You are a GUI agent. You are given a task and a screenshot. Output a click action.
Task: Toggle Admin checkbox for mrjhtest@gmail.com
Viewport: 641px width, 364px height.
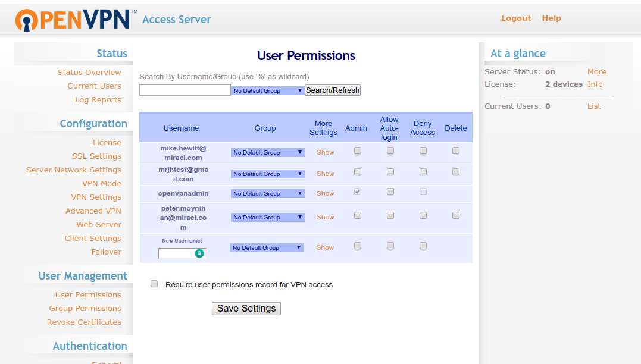pos(358,172)
